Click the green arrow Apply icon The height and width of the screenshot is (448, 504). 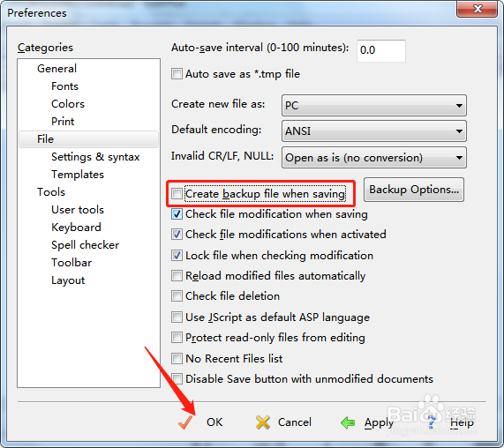[348, 423]
